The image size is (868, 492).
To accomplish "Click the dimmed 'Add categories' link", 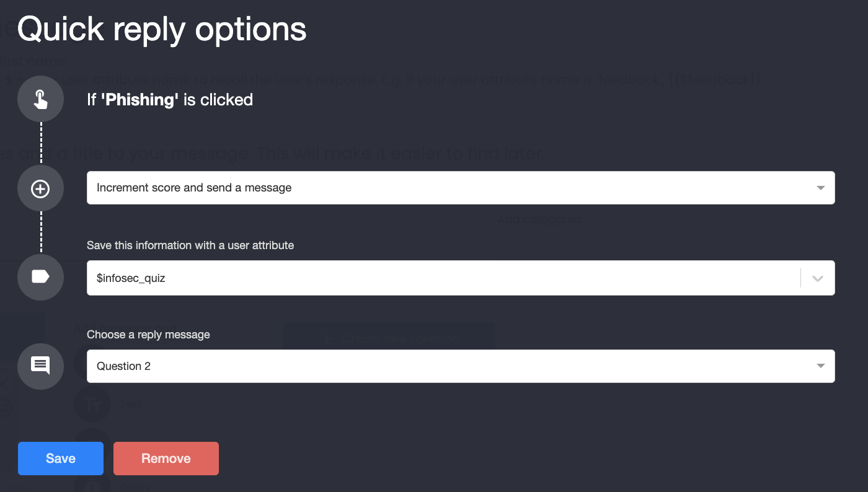I will pyautogui.click(x=540, y=219).
